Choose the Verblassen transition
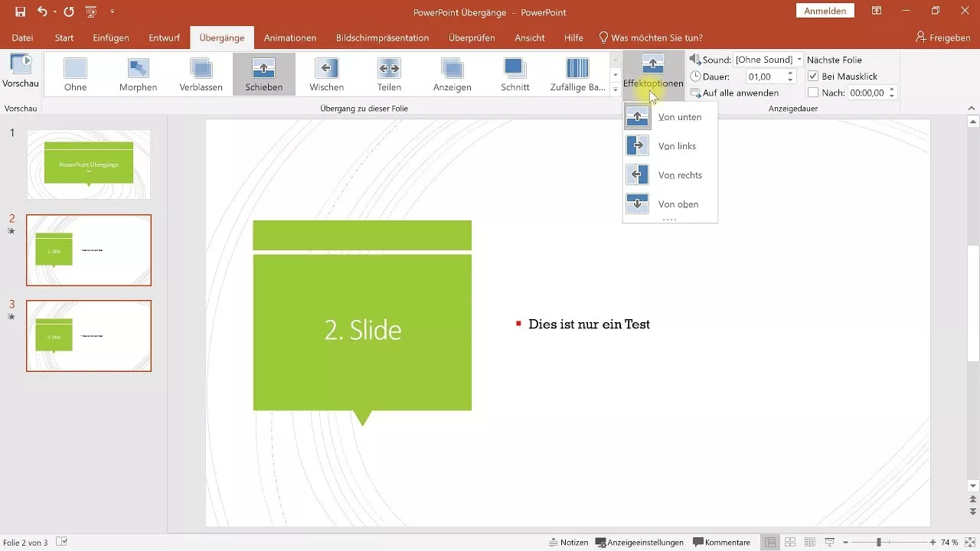 click(201, 73)
